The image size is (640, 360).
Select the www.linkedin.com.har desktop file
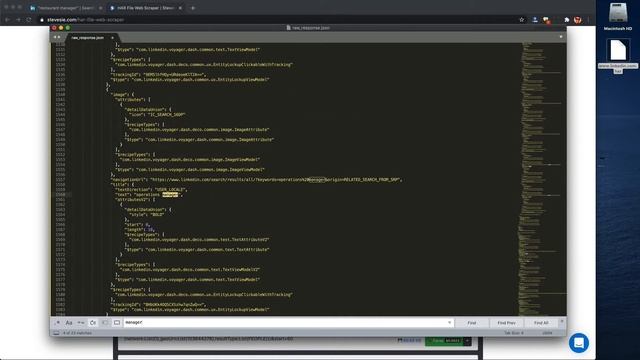618,56
